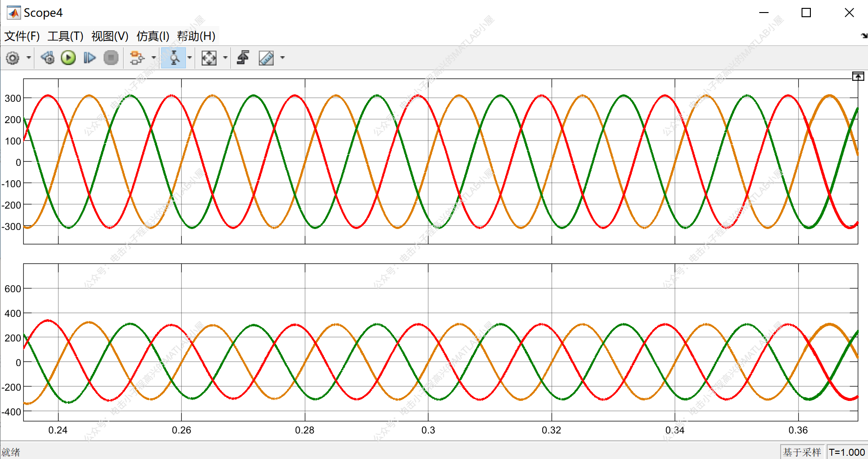Screen dimensions: 868x459
Task: Close the Scope4 window
Action: (x=849, y=13)
